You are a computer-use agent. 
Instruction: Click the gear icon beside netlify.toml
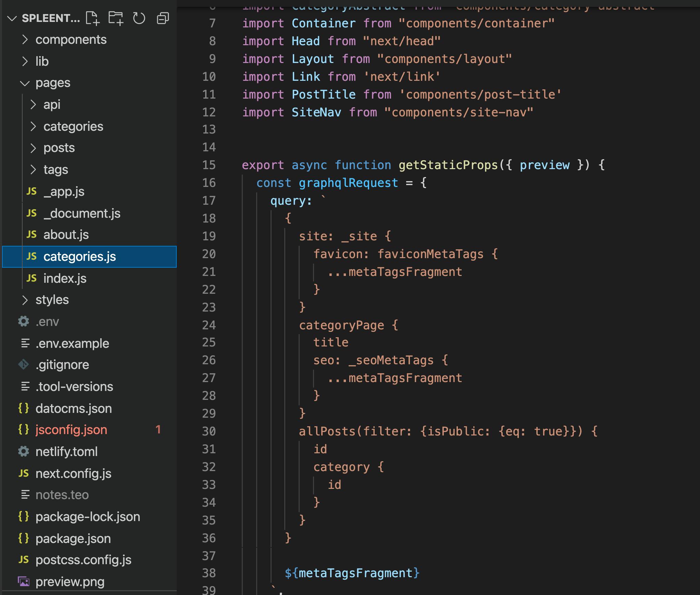pyautogui.click(x=23, y=452)
